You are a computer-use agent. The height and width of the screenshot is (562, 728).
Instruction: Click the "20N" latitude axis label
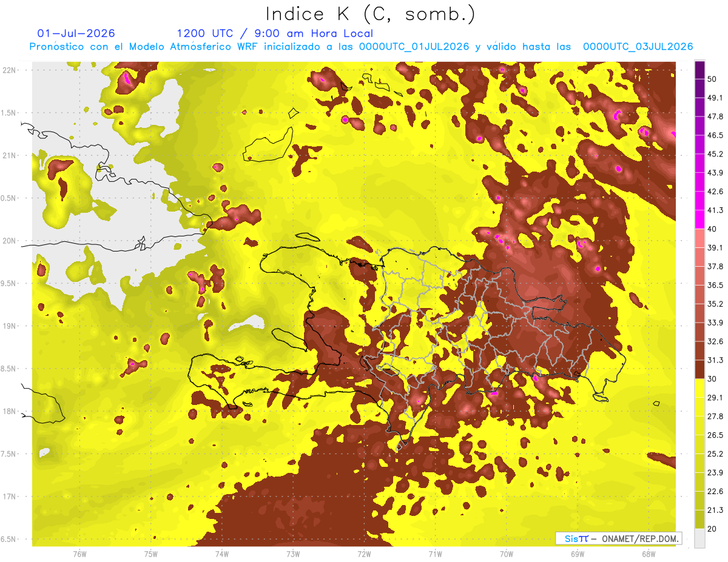9,241
